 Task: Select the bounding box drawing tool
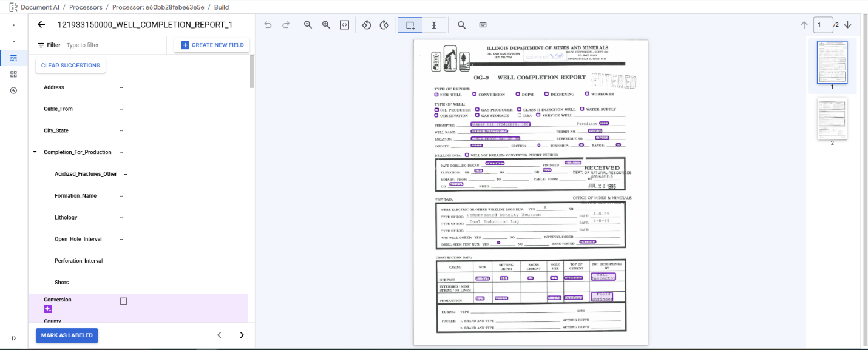point(410,25)
